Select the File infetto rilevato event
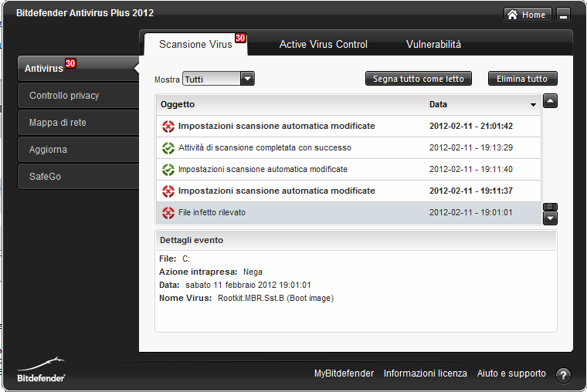Screen dimensions: 587x392 point(348,212)
